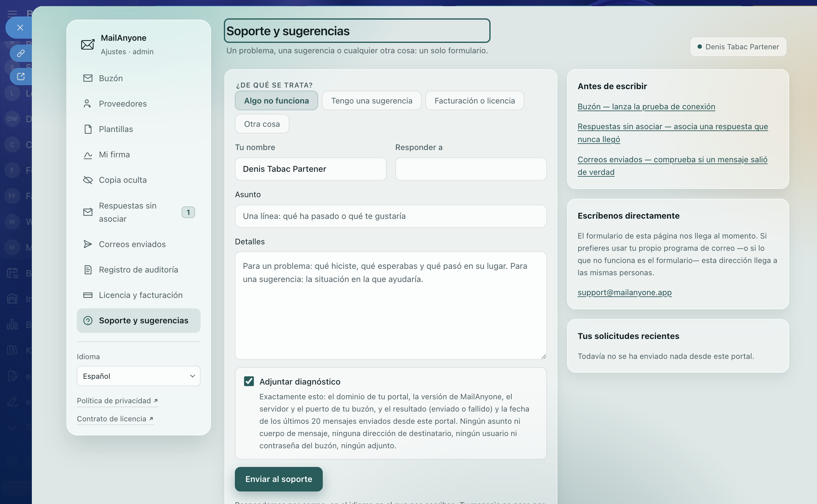The width and height of the screenshot is (817, 504).
Task: Click the copy link chain icon button
Action: click(x=21, y=53)
